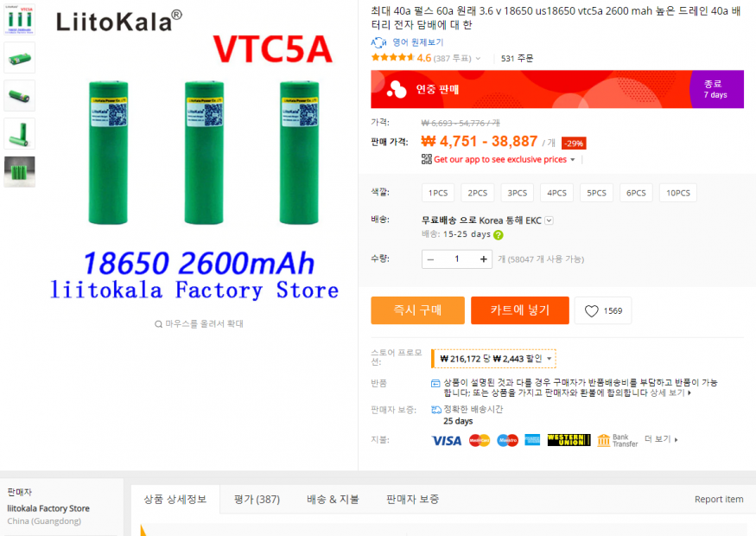The image size is (756, 536).
Task: Open the shipping method dropdown next to EKC
Action: pyautogui.click(x=550, y=220)
